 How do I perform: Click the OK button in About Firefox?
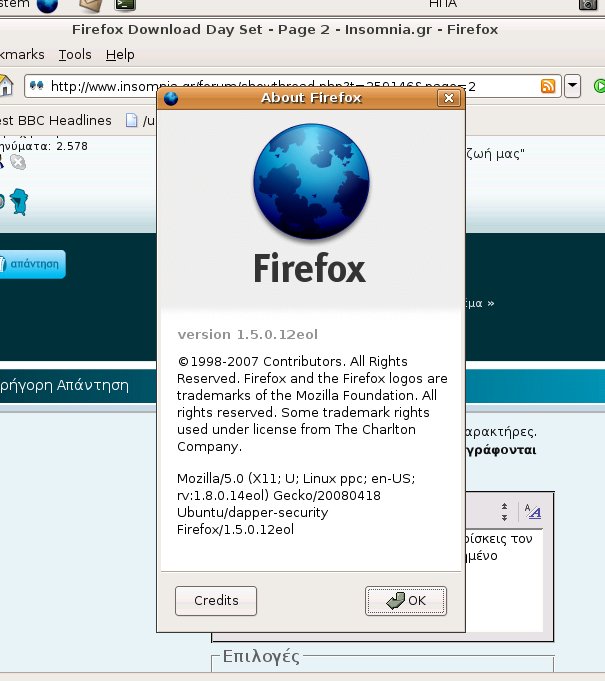[406, 601]
